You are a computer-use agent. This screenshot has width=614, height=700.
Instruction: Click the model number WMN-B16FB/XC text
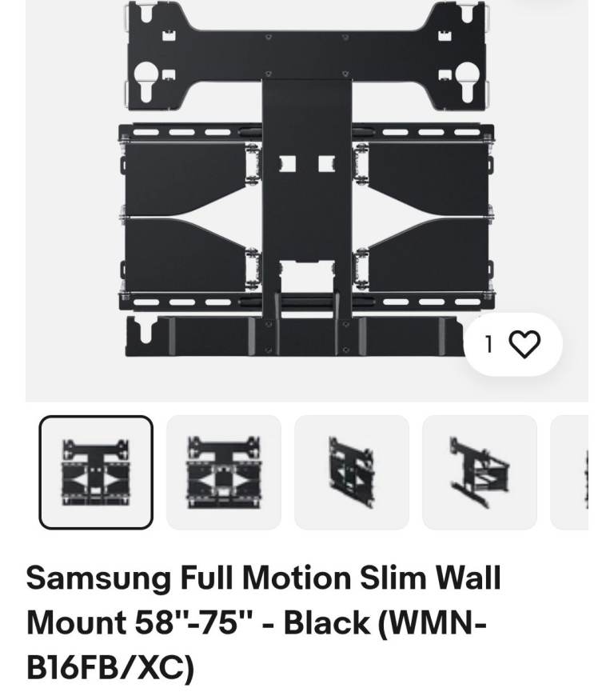(257, 645)
